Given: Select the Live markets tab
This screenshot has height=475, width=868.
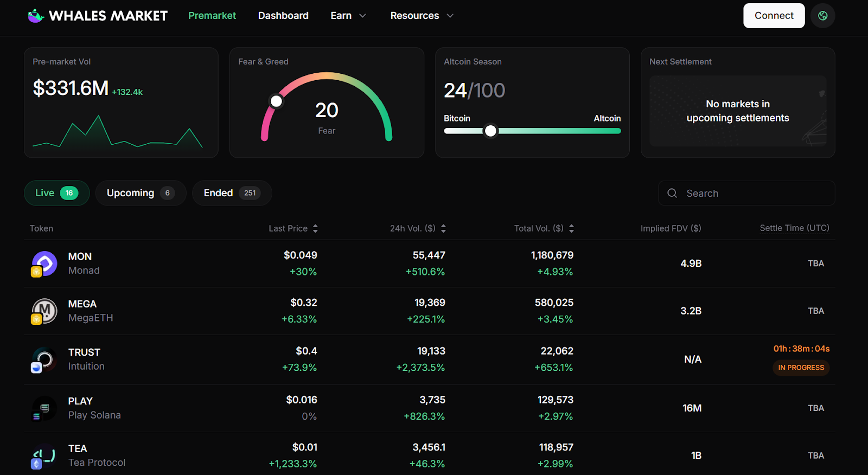Looking at the screenshot, I should tap(57, 193).
